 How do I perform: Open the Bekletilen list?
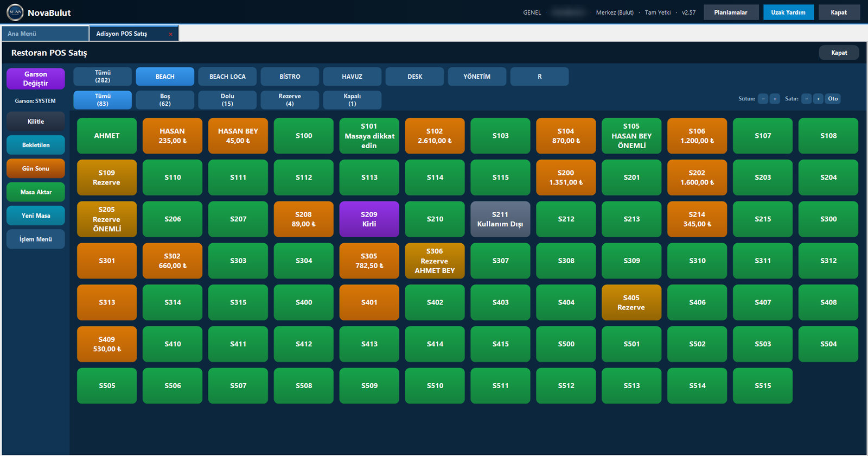36,145
